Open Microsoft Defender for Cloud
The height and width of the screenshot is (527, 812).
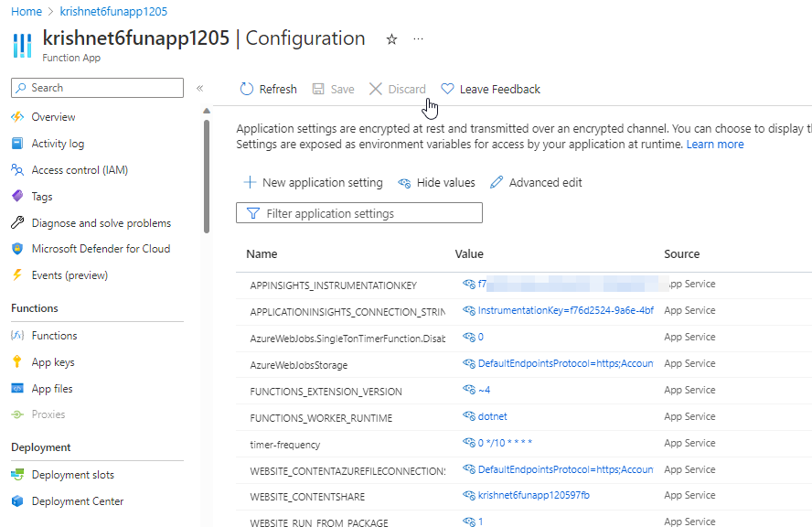pos(101,249)
